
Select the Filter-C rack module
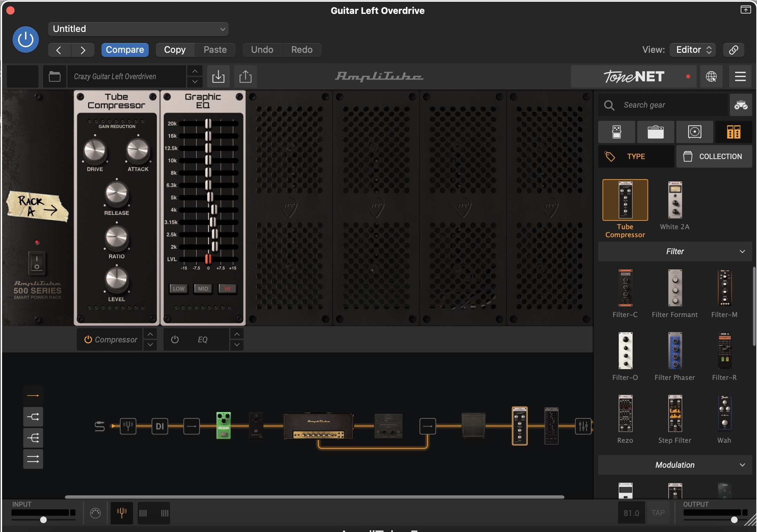coord(625,288)
